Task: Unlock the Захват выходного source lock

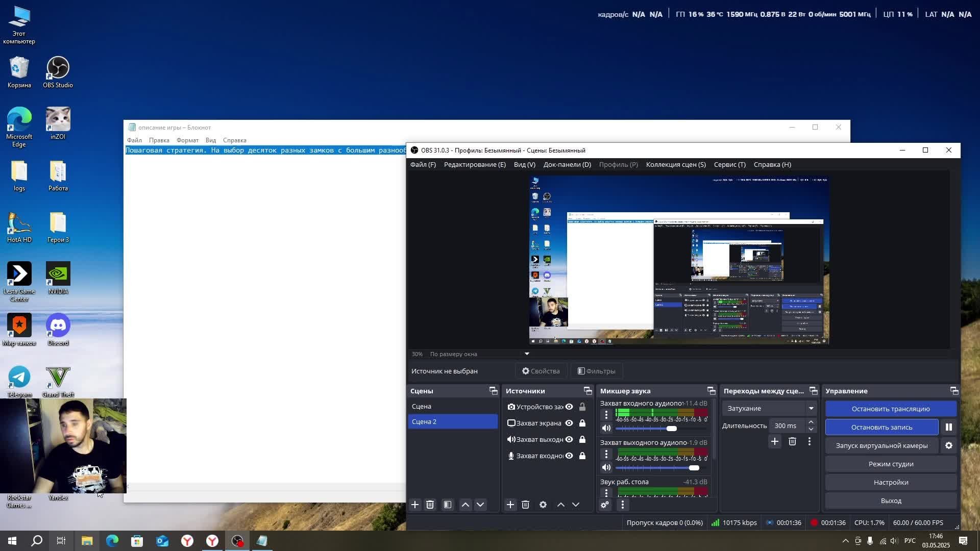Action: [x=582, y=439]
